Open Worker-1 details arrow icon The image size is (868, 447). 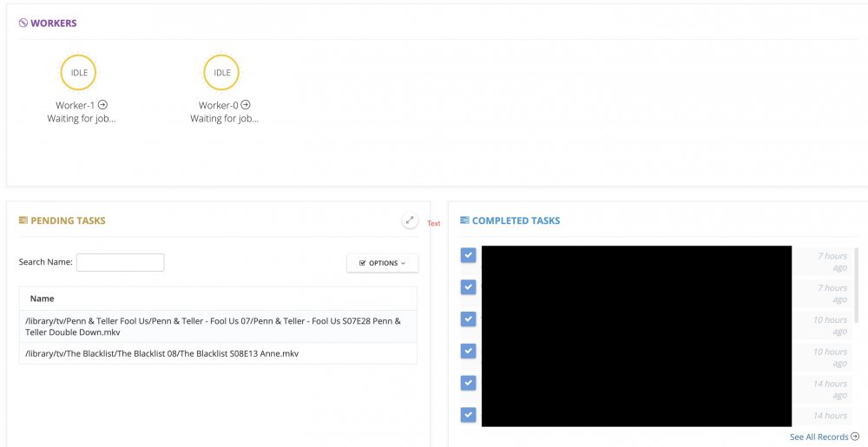(x=102, y=104)
